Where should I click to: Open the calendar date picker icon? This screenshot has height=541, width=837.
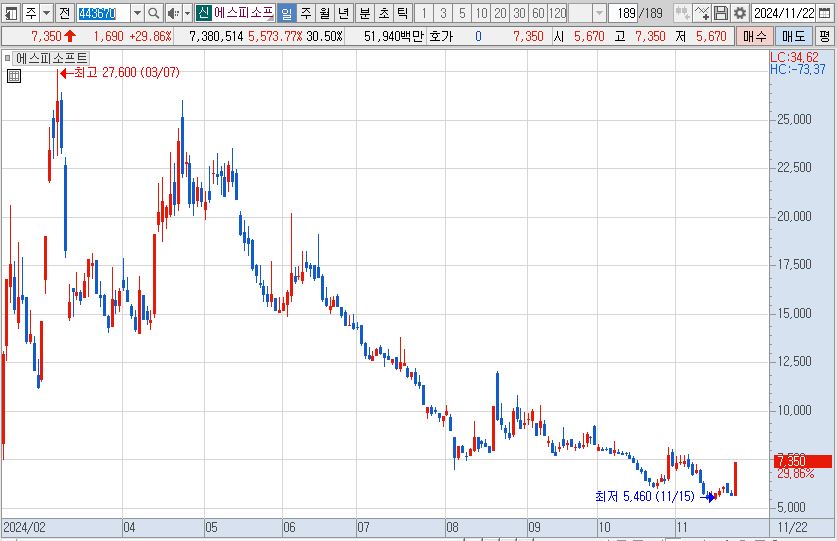[824, 13]
